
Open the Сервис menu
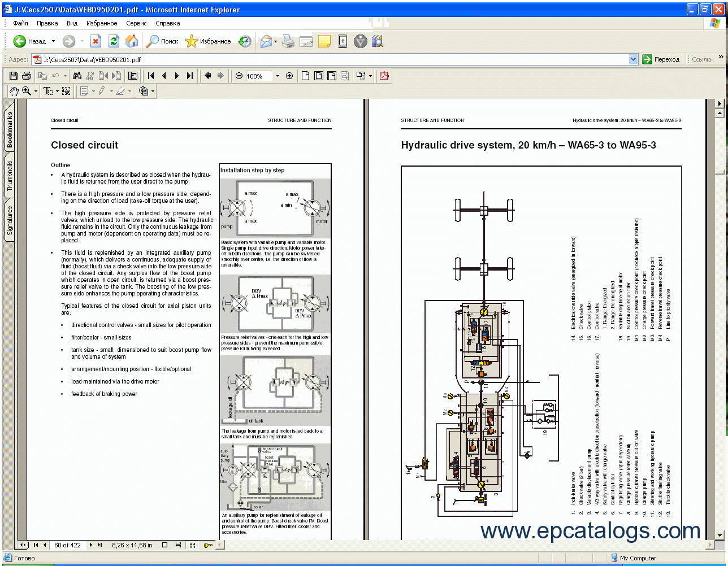click(136, 23)
